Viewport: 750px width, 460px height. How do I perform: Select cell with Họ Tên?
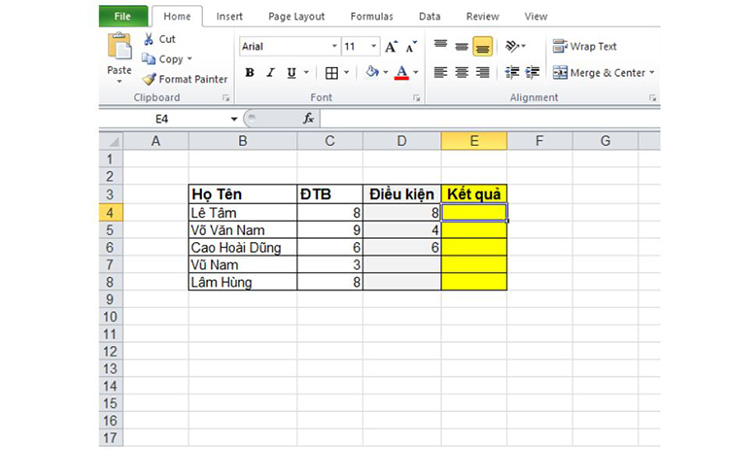(243, 194)
